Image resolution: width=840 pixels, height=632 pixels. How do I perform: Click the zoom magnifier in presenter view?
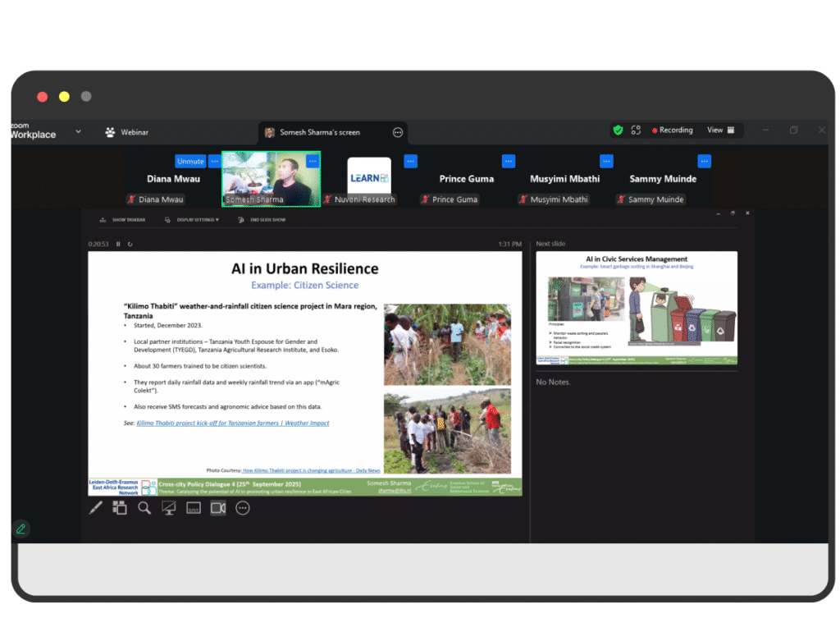tap(144, 508)
